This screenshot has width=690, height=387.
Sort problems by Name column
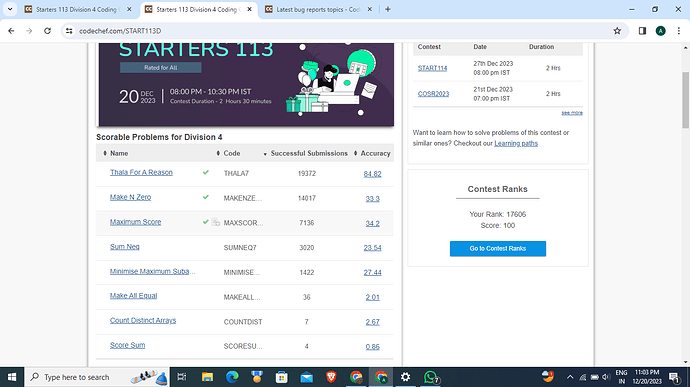(116, 153)
